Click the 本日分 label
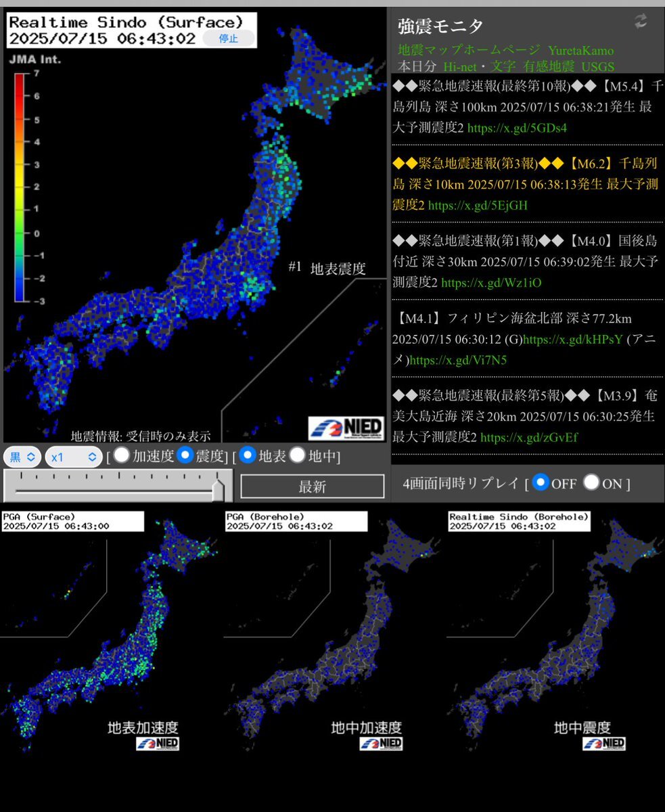This screenshot has width=665, height=812. click(417, 66)
